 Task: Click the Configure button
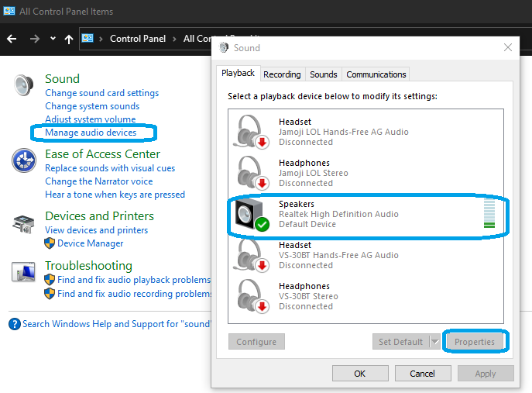click(x=256, y=342)
